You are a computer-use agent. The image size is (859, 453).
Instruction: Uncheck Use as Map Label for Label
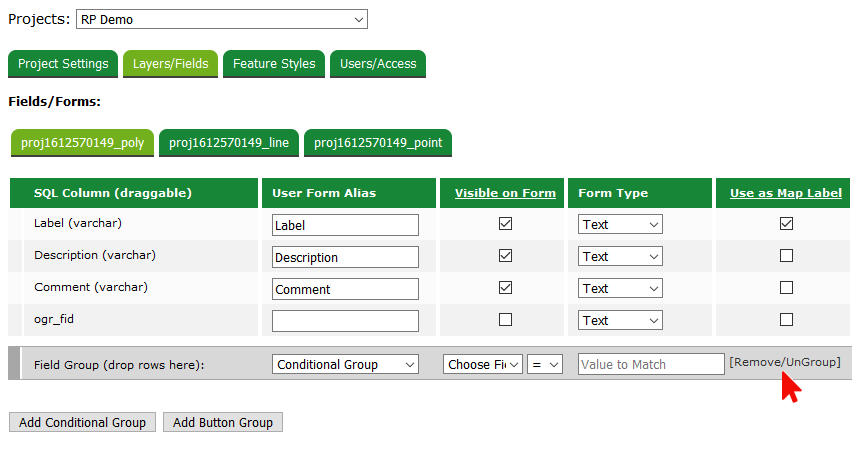tap(786, 224)
